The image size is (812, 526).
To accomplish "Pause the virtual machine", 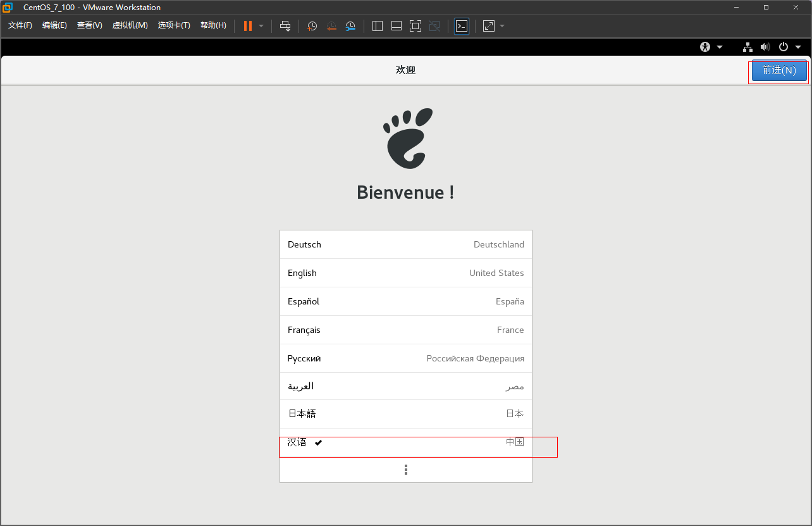I will (x=248, y=26).
